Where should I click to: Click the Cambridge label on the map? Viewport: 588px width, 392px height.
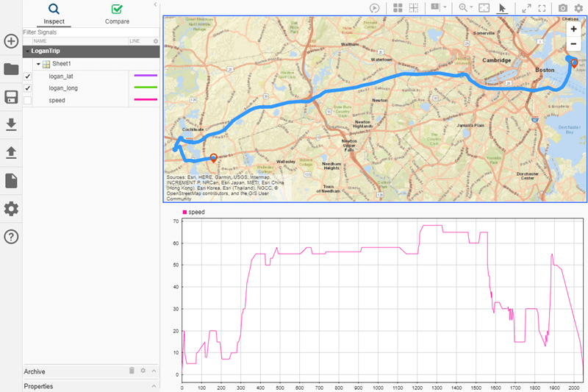coord(497,60)
